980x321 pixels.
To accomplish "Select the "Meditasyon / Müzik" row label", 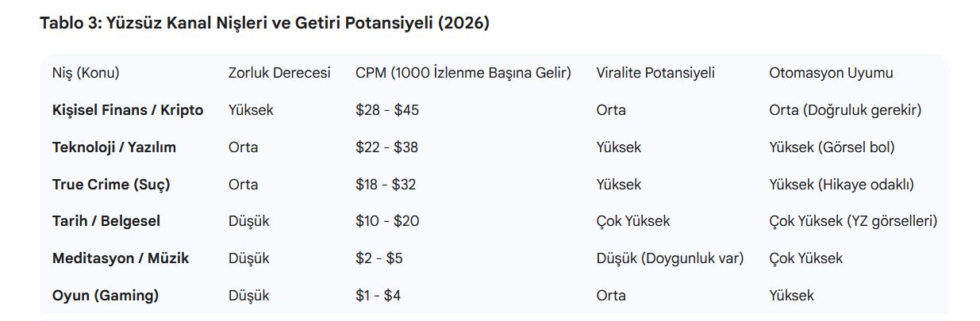I will [x=121, y=258].
